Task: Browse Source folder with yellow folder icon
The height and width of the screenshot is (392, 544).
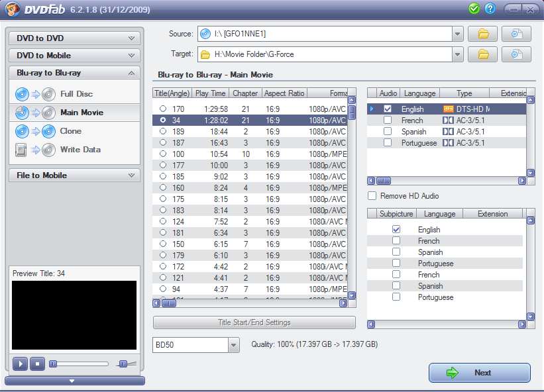Action: 482,34
